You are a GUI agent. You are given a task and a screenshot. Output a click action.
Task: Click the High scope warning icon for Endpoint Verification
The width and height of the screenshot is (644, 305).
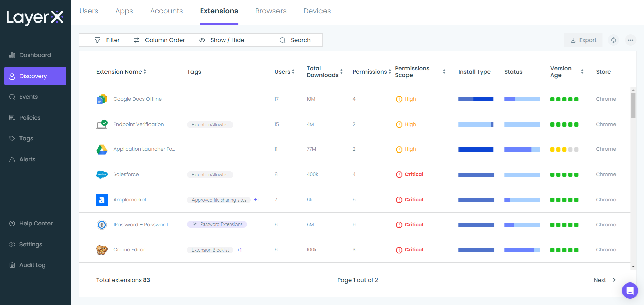(399, 125)
